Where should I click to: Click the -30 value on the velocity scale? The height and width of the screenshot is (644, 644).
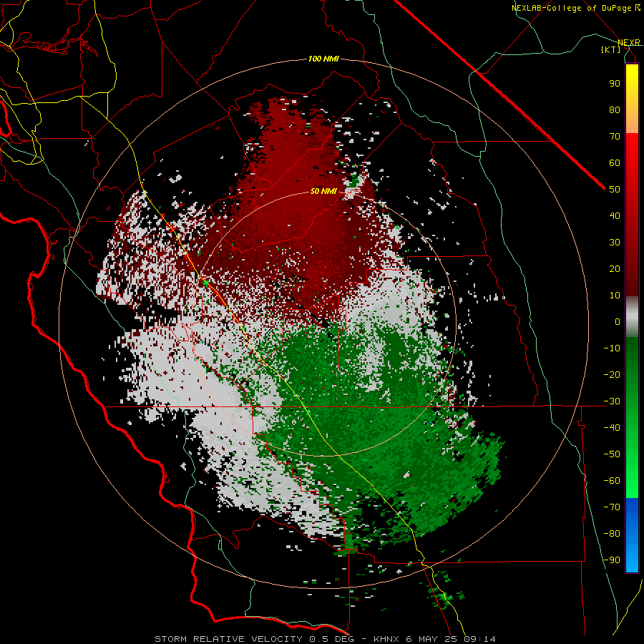point(612,401)
